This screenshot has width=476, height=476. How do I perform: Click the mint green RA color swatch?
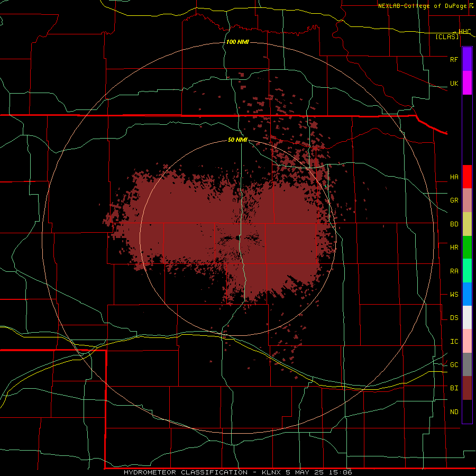point(467,271)
